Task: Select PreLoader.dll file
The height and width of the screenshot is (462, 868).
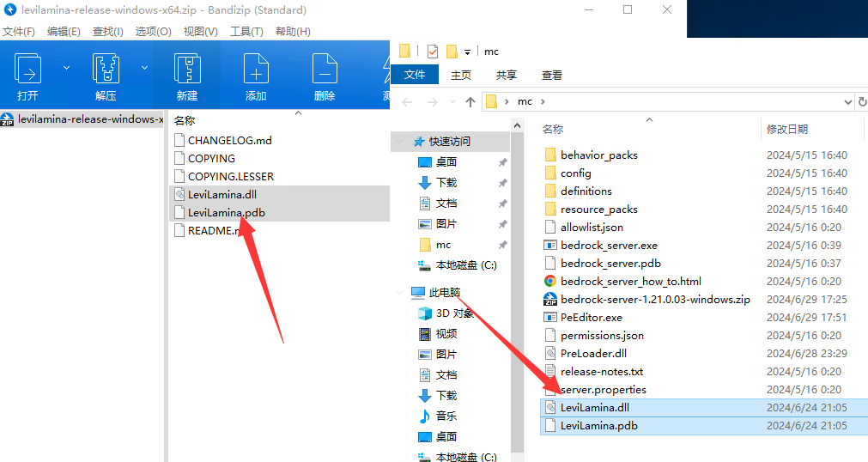Action: tap(593, 354)
